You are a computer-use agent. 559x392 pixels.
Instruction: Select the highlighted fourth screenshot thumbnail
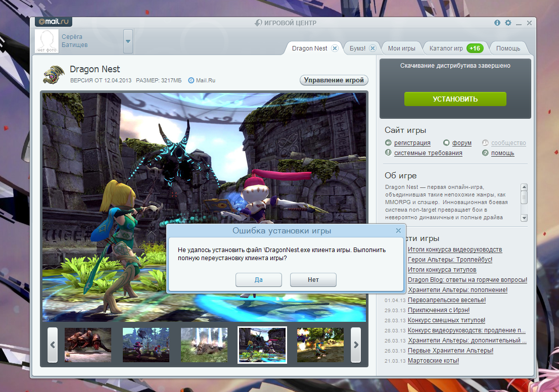pyautogui.click(x=262, y=345)
